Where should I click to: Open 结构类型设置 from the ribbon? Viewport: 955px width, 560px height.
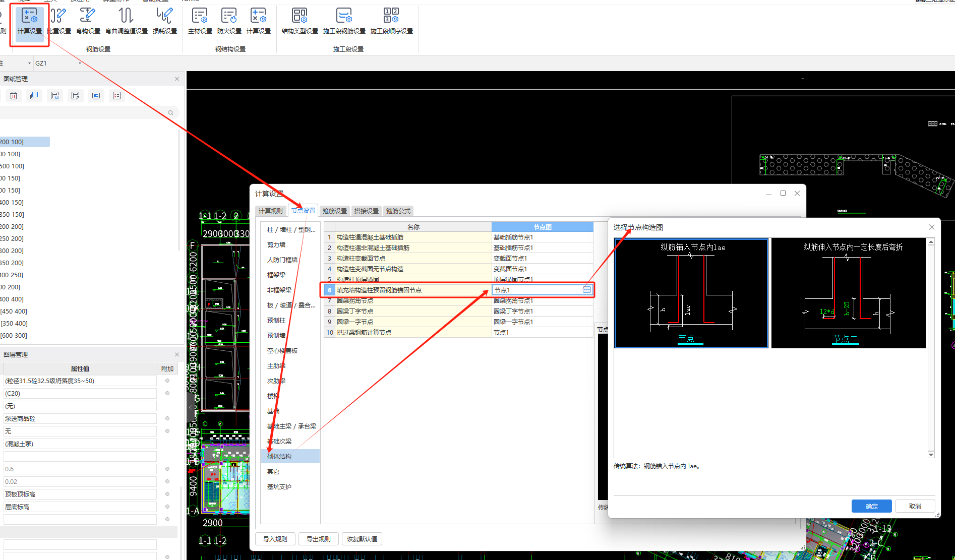point(300,21)
